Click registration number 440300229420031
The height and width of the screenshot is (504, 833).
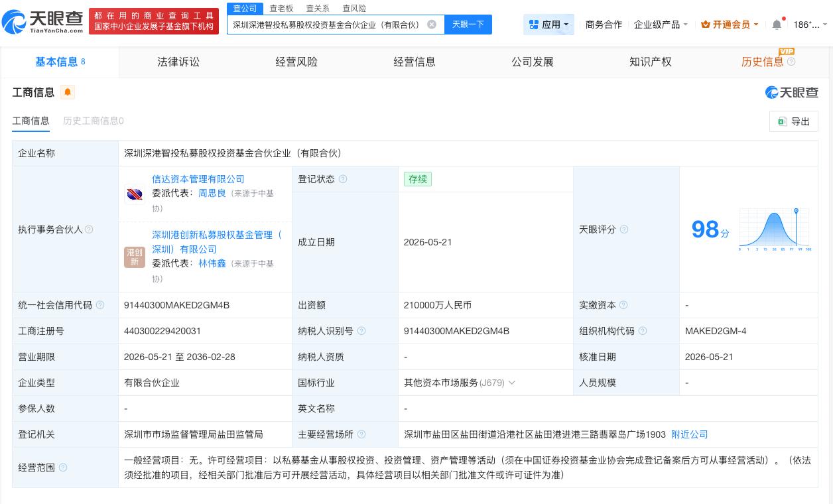click(162, 331)
